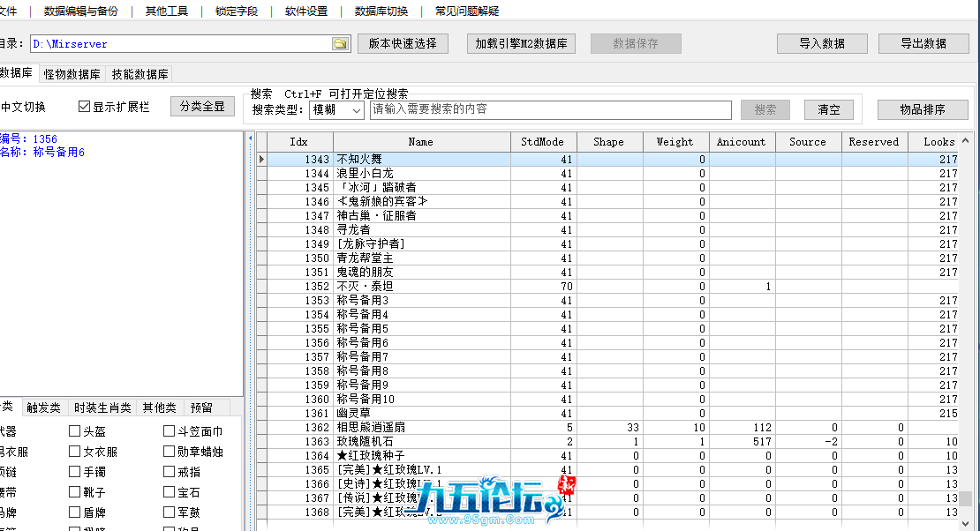The height and width of the screenshot is (531, 980).
Task: Click the 加载引擎M2数据库 button
Action: (521, 43)
